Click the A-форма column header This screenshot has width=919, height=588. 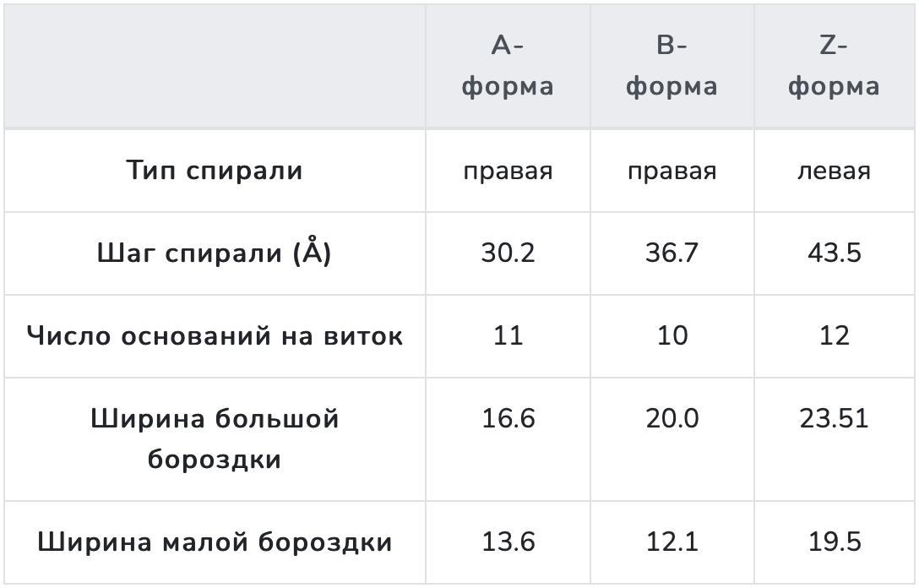[x=508, y=66]
